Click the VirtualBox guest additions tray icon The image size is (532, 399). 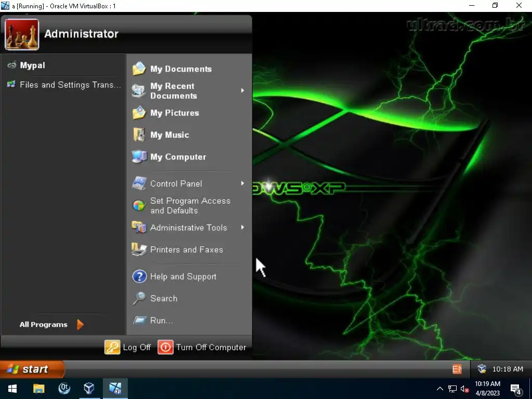click(x=482, y=369)
